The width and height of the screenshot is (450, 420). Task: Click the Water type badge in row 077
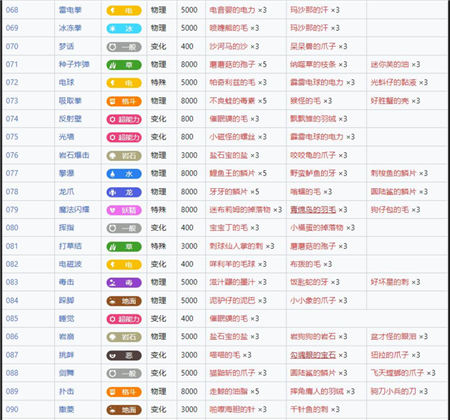(x=124, y=174)
